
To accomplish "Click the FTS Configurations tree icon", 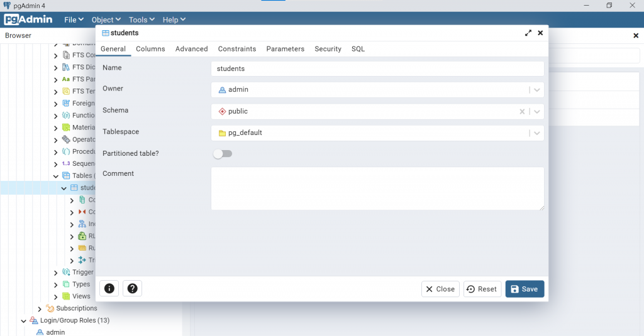I will 65,55.
